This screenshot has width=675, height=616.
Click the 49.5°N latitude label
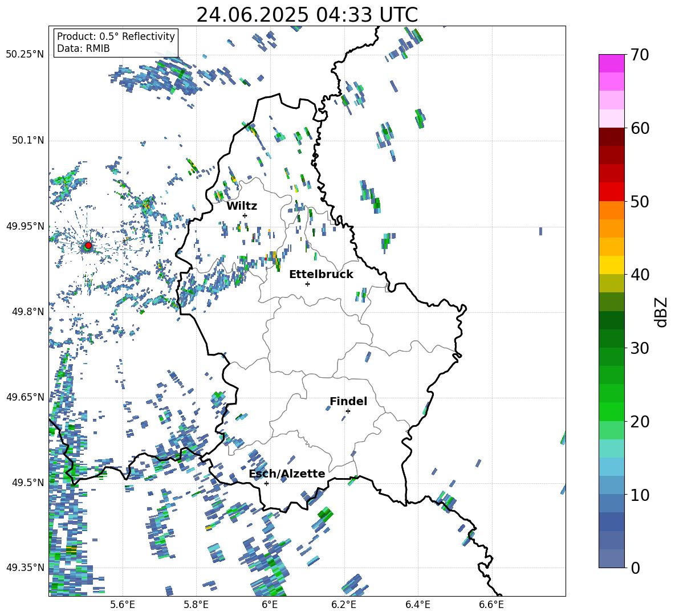tap(28, 482)
